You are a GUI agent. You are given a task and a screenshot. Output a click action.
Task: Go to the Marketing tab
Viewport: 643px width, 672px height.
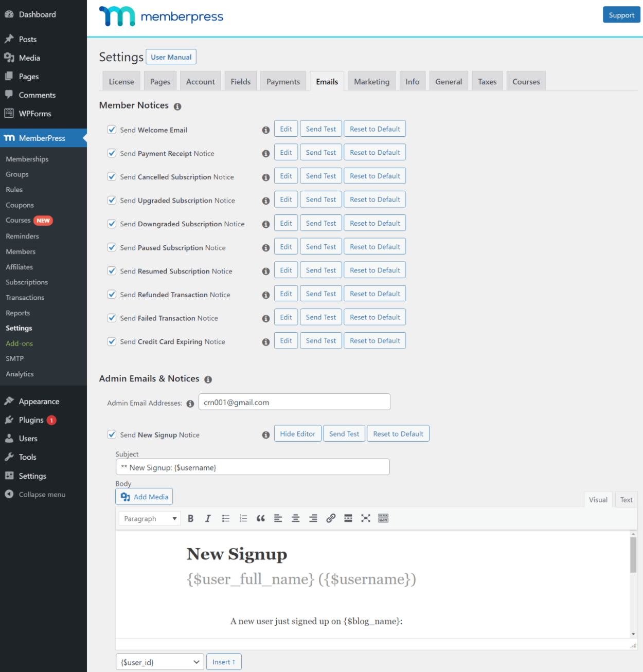(x=371, y=81)
